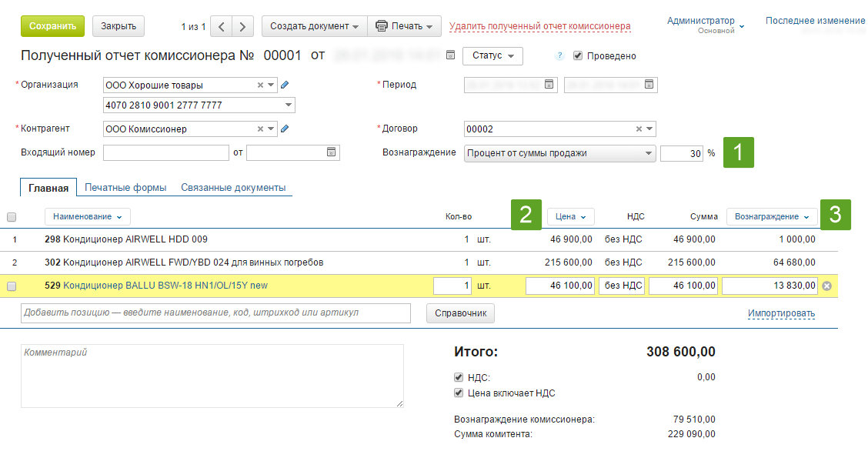Remove row 529 with delete icon
868x458 pixels.
coord(826,286)
